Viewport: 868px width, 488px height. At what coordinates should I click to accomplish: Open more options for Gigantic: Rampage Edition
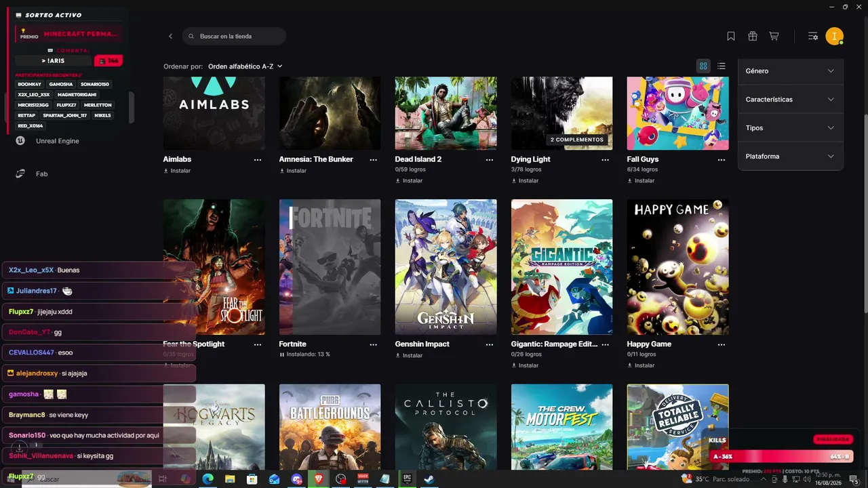point(606,344)
